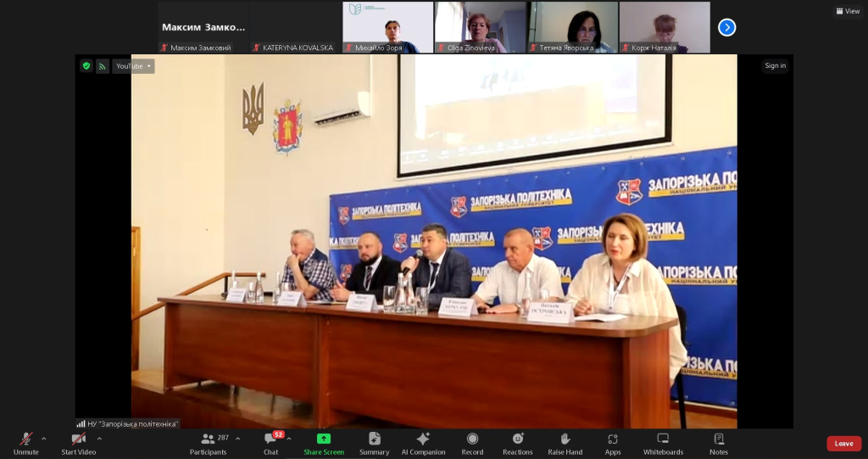This screenshot has height=459, width=868.
Task: Open the Reactions menu
Action: [518, 444]
